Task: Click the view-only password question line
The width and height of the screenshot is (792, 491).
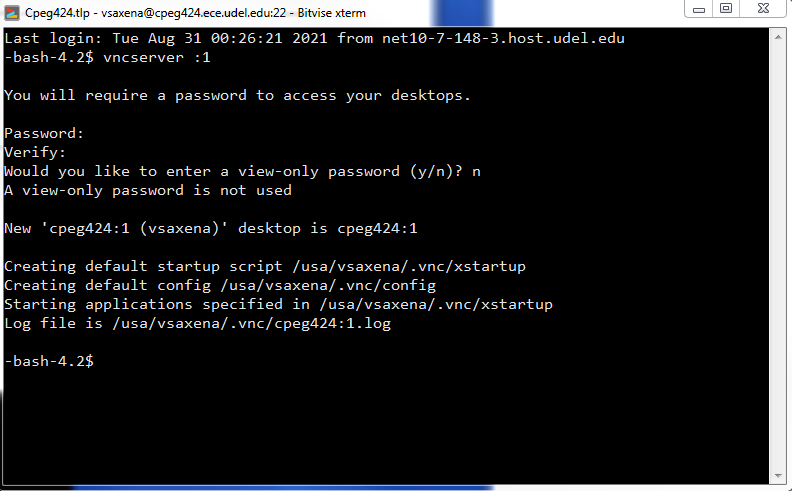Action: tap(242, 171)
